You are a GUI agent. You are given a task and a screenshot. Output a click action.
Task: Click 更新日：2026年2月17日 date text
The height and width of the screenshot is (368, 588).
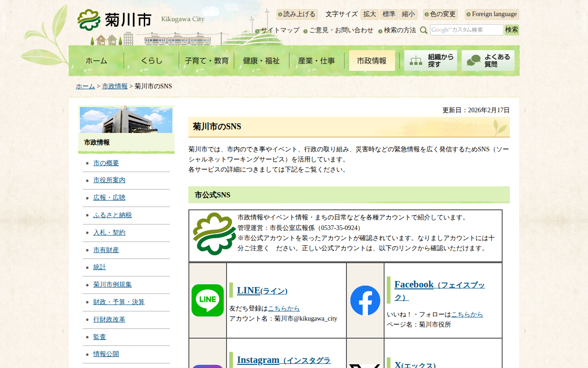point(476,110)
